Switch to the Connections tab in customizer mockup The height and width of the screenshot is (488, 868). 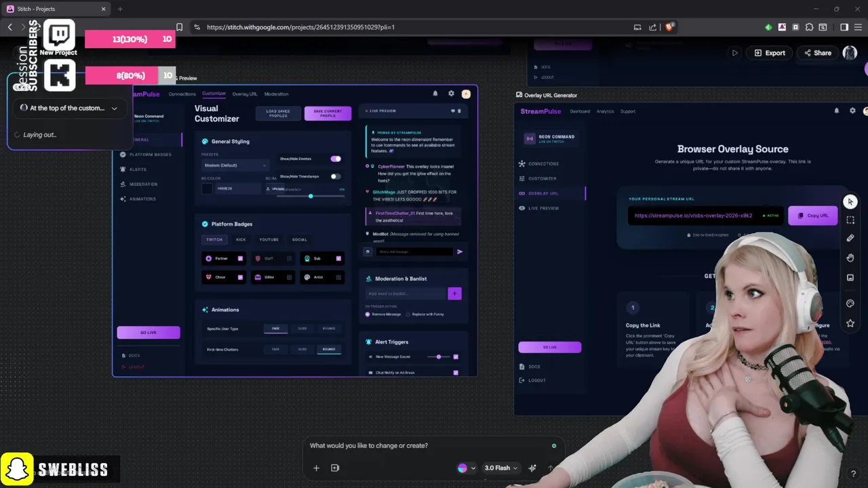click(182, 94)
